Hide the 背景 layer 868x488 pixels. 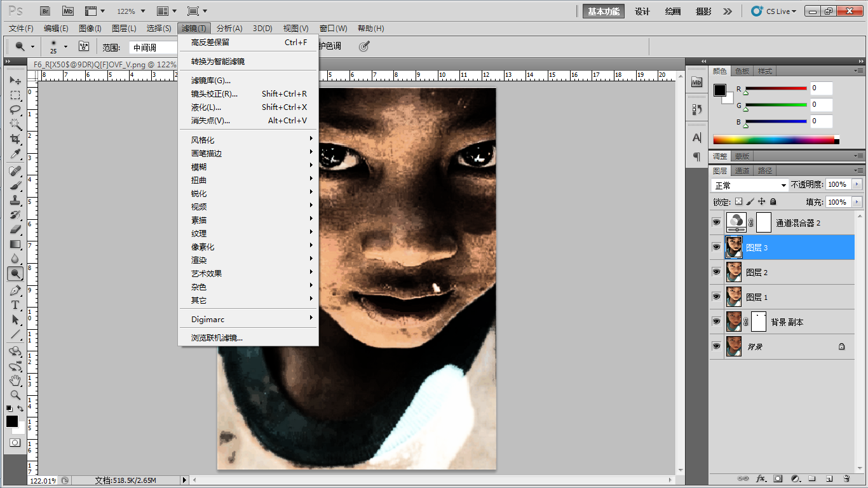(x=716, y=347)
